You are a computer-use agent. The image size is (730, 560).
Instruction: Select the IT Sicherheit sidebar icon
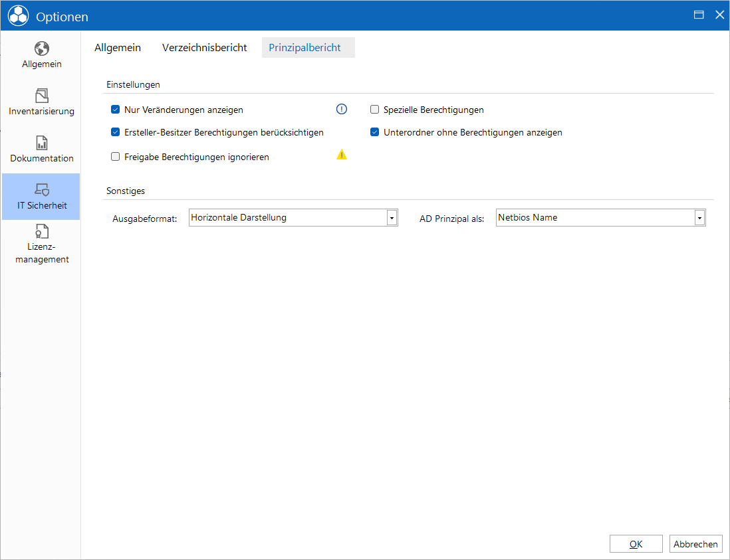tap(42, 189)
